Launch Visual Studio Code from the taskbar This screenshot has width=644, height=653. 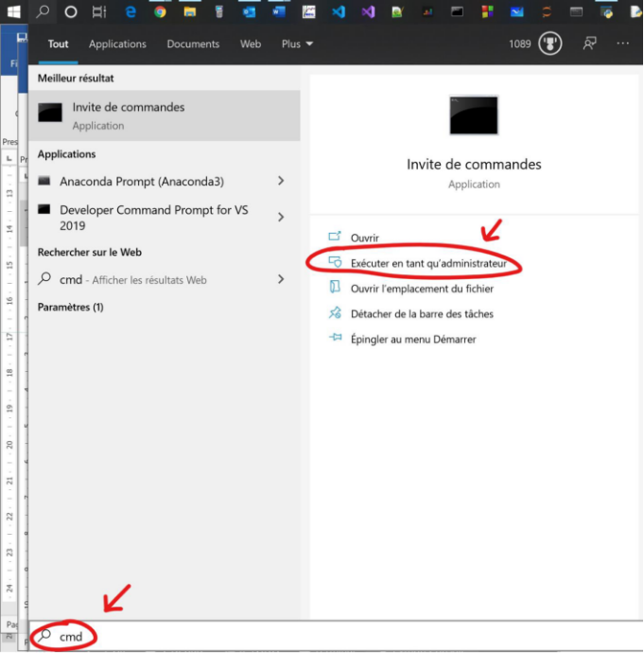339,12
